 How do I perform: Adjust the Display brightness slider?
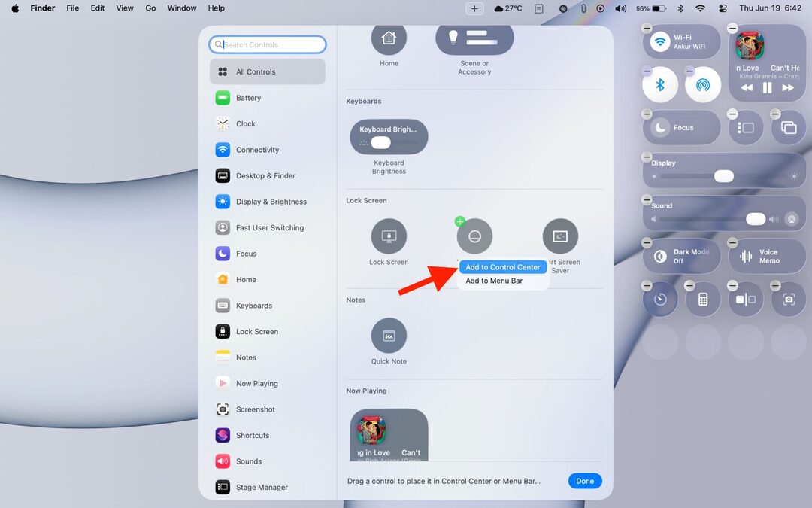(723, 176)
